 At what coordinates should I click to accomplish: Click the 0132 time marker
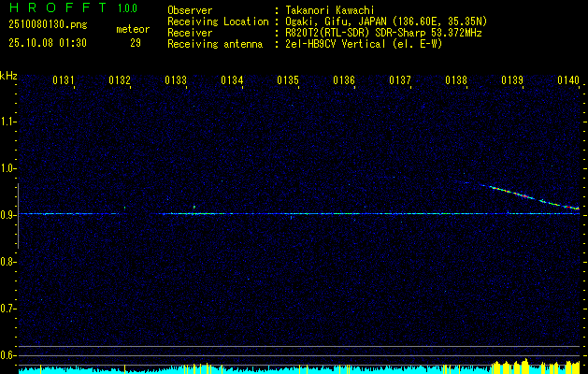(120, 80)
